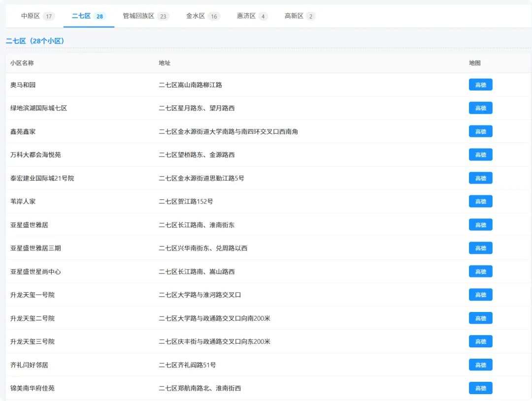Select community name 升龙天玺一号院
Screen dimensions: 532x401
[32, 295]
